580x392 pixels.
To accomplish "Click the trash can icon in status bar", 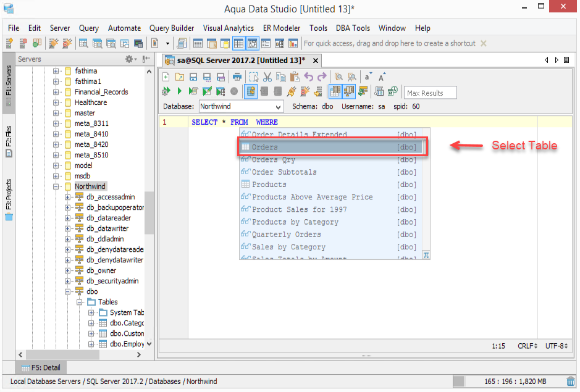I will click(x=571, y=382).
